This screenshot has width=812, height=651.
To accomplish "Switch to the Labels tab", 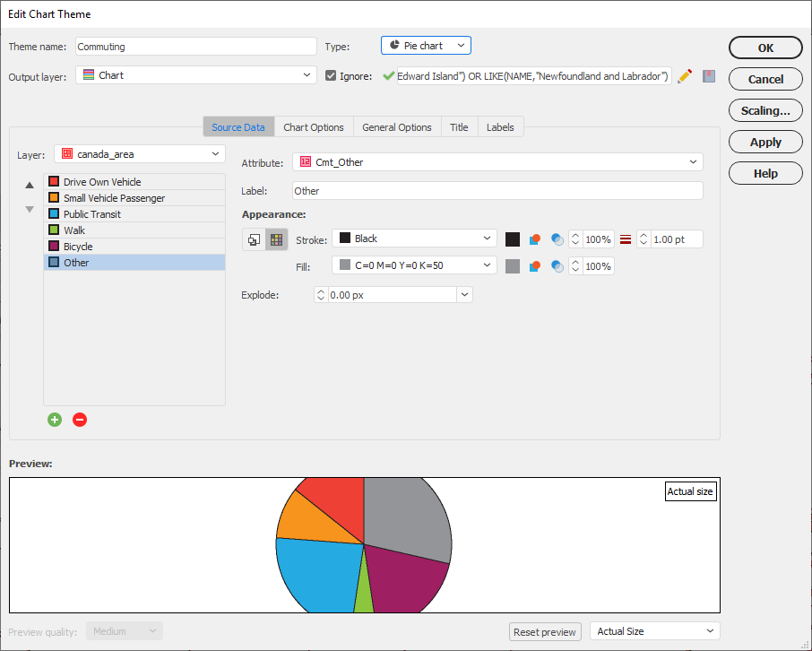I will coord(500,127).
